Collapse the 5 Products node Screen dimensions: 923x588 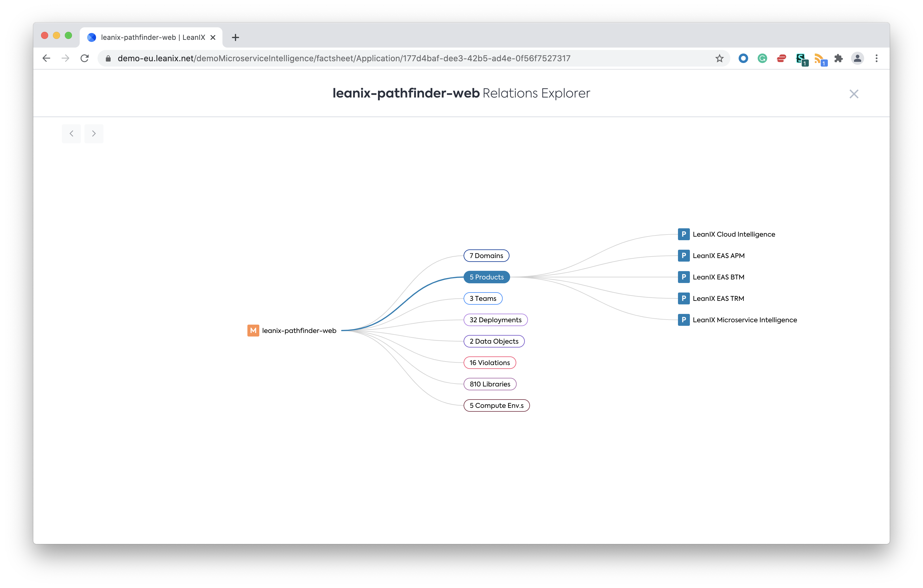(486, 277)
